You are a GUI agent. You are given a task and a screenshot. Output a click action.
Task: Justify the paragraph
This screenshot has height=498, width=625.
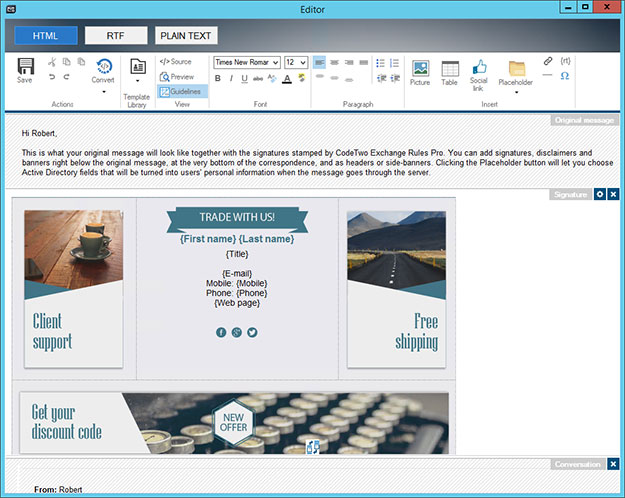(x=364, y=63)
